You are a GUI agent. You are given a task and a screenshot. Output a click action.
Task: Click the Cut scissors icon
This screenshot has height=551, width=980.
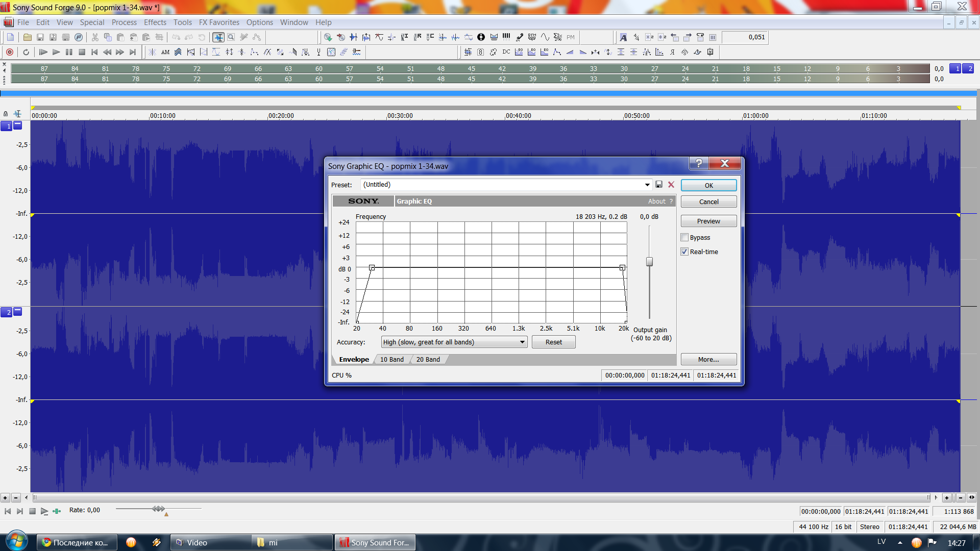pos(95,37)
